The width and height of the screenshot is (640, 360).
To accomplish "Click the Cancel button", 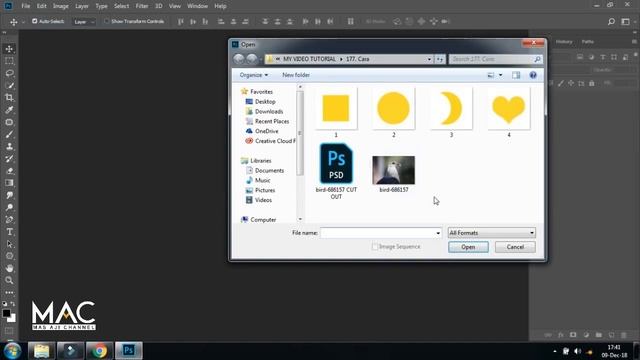I will 515,247.
